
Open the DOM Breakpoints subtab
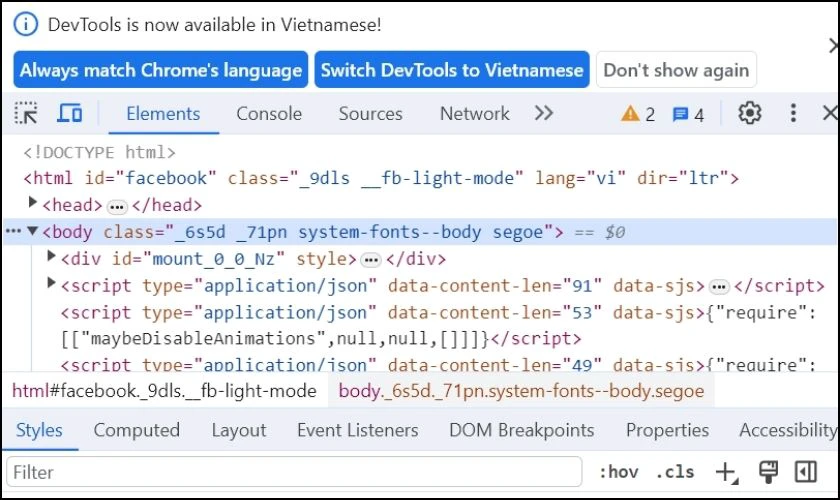pos(522,430)
